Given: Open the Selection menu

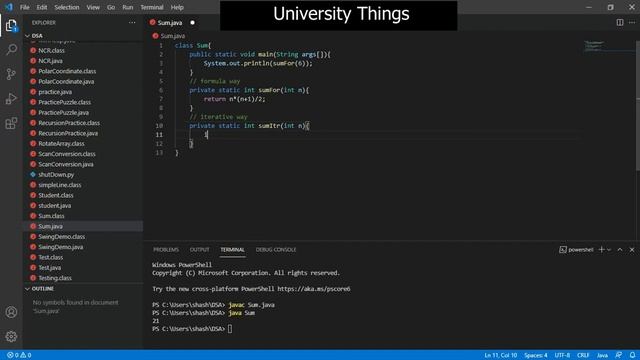Looking at the screenshot, I should pos(67,7).
